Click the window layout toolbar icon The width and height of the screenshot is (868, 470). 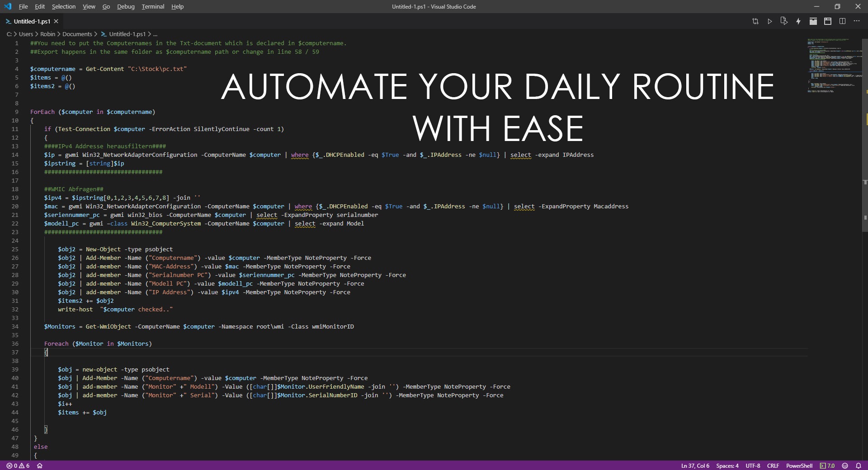828,21
